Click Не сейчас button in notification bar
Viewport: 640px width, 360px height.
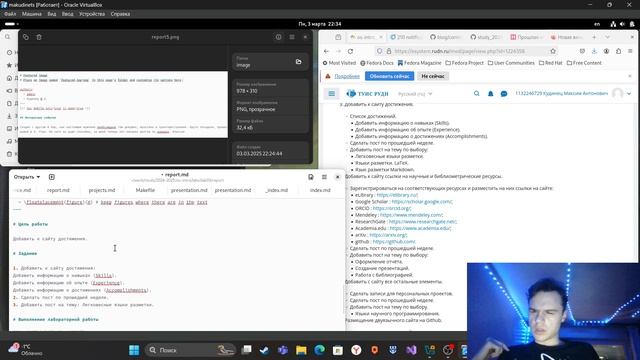click(x=433, y=76)
